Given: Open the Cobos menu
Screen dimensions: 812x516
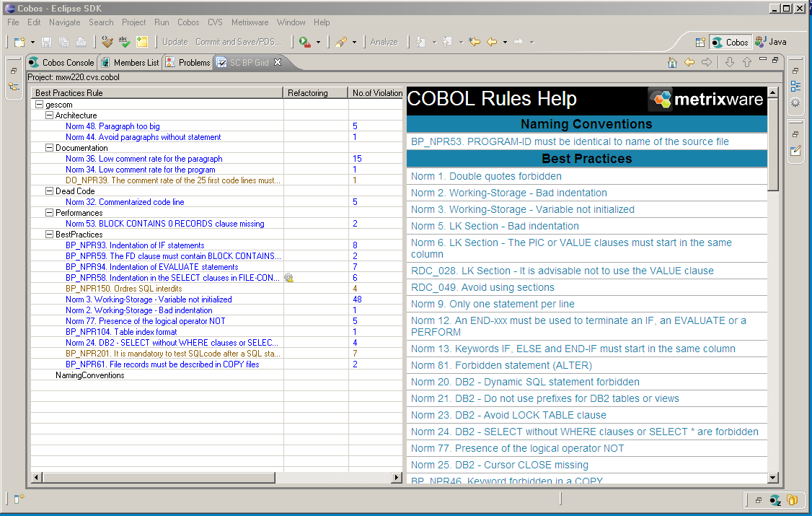Looking at the screenshot, I should [x=188, y=22].
